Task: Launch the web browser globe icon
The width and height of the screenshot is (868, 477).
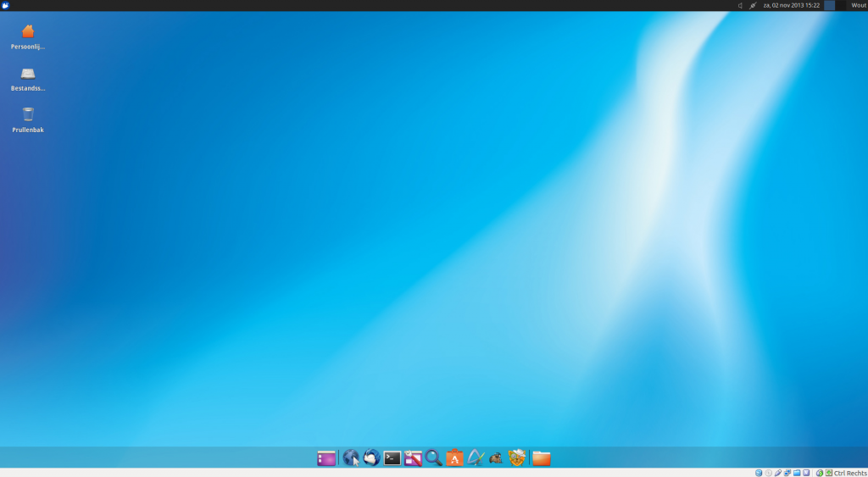Action: click(351, 458)
